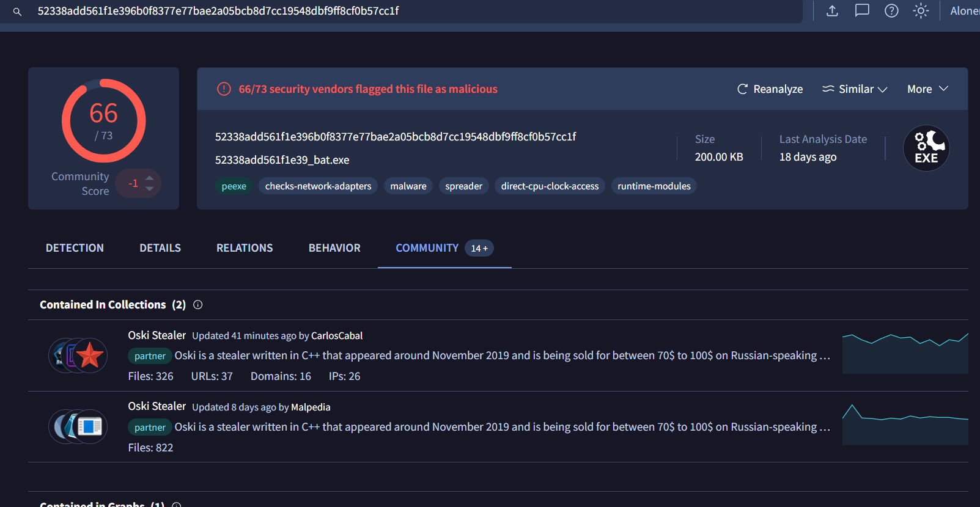Open the RELATIONS tab
The width and height of the screenshot is (980, 507).
(245, 248)
